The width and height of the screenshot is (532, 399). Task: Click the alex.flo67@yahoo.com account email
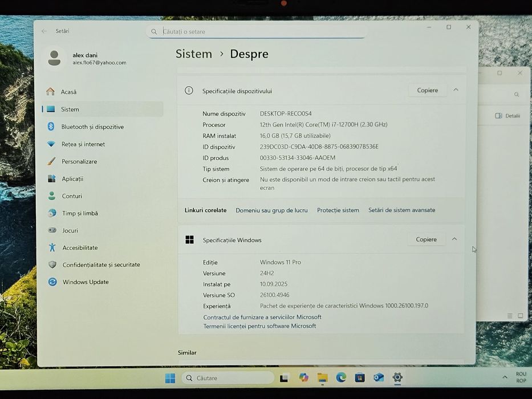click(x=99, y=63)
